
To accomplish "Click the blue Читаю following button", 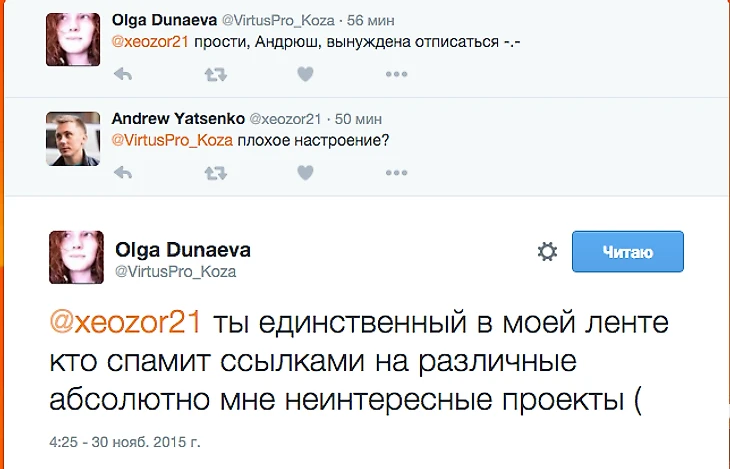I will (x=627, y=252).
